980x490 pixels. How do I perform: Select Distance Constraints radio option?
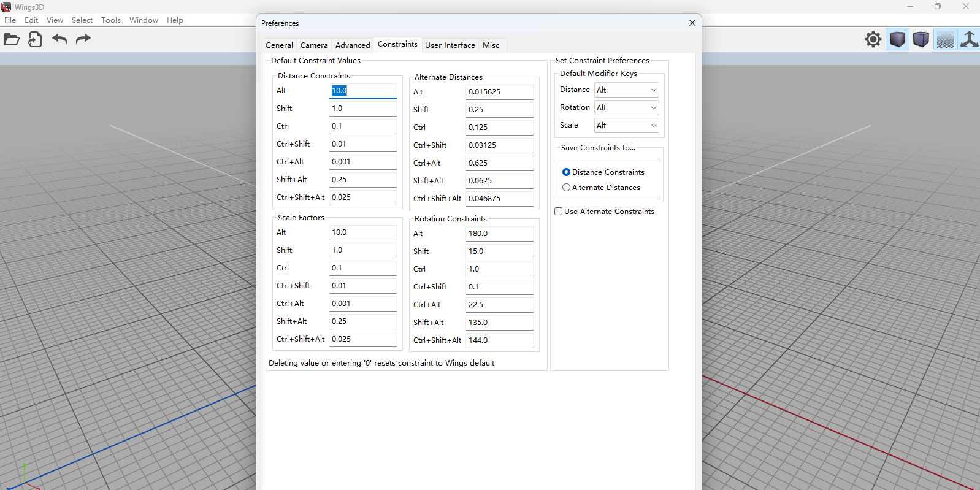coord(566,172)
